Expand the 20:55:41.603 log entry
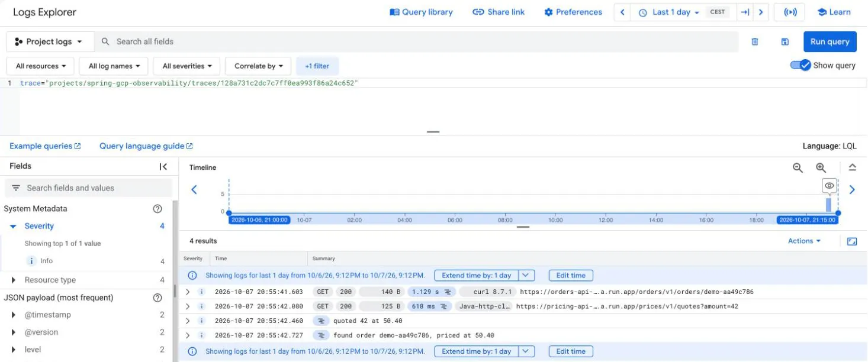868x362 pixels. (188, 292)
